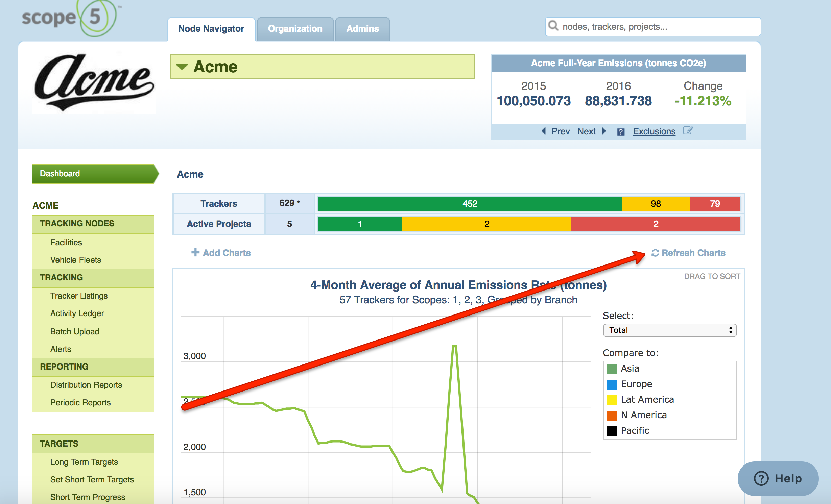Click the question mark help icon beside Exclusions
The width and height of the screenshot is (831, 504).
tap(620, 132)
